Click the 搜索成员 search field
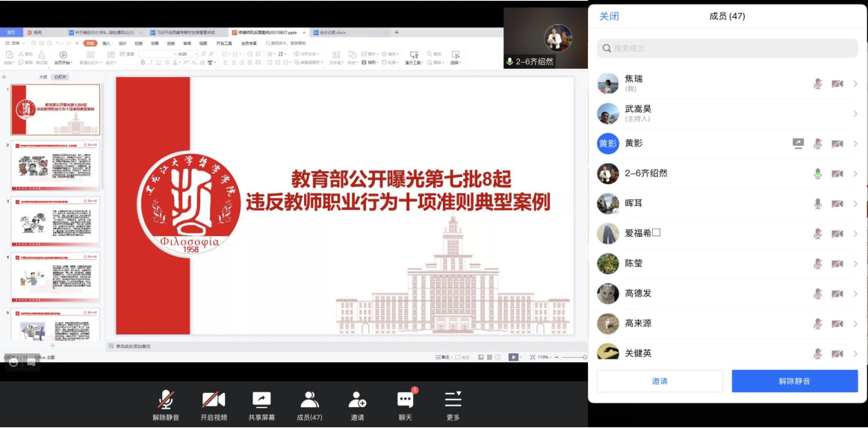Screen dimensions: 868x428 [727, 49]
